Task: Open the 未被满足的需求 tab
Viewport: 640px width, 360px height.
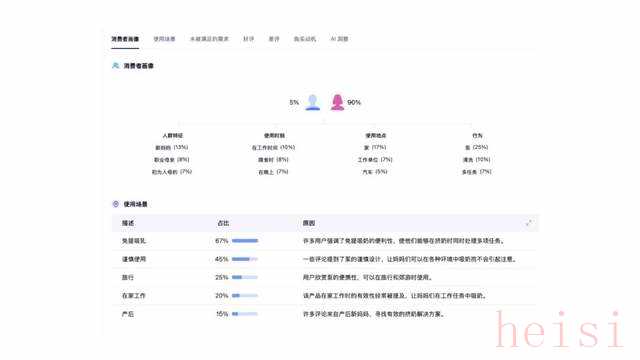Action: [x=209, y=39]
